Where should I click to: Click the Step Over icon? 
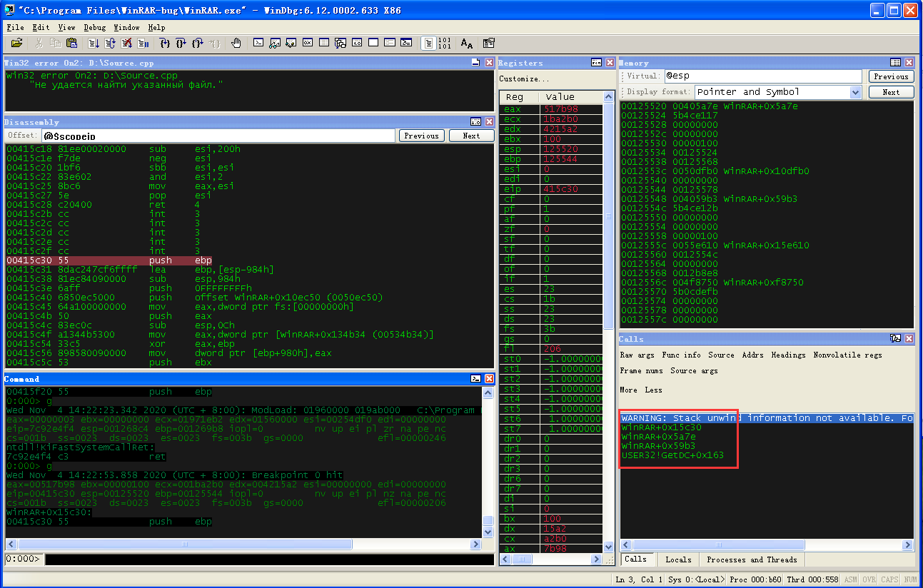[x=181, y=44]
